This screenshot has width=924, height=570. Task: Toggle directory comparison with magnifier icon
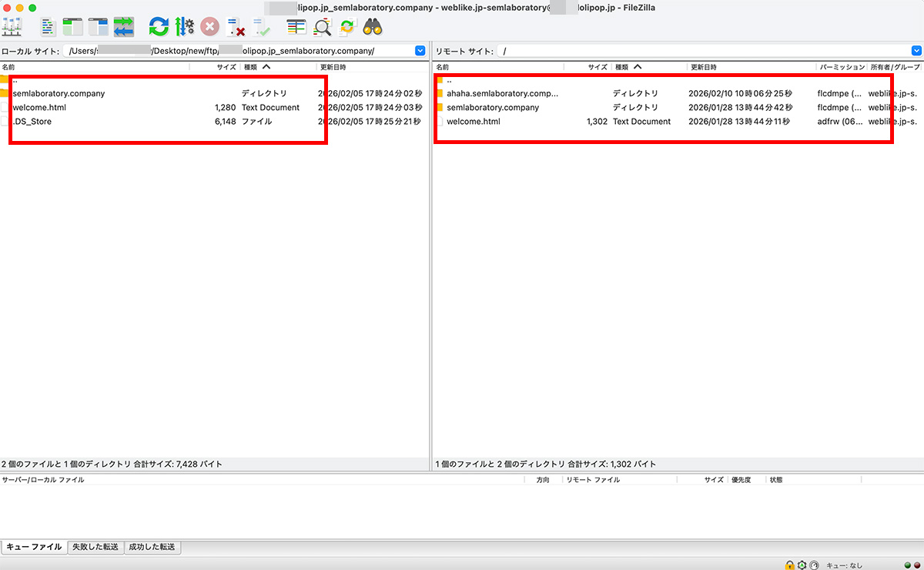tap(323, 27)
